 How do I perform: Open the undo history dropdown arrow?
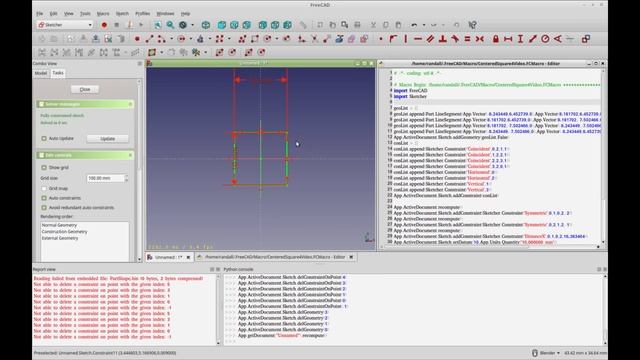coord(424,25)
